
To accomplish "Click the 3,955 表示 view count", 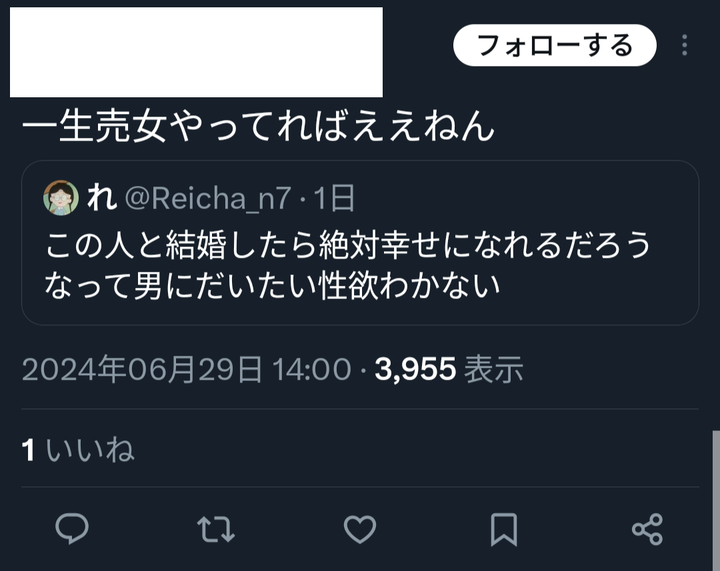I will click(x=449, y=369).
